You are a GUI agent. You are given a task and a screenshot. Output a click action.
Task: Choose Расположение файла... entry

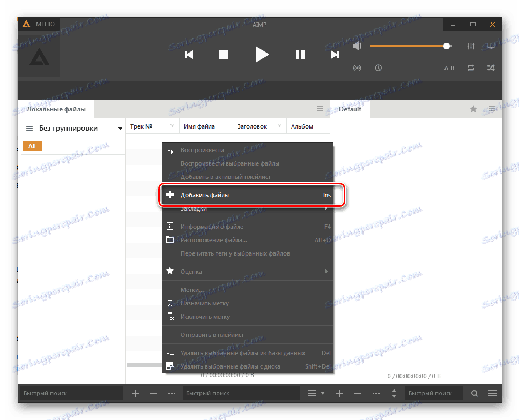pos(248,240)
